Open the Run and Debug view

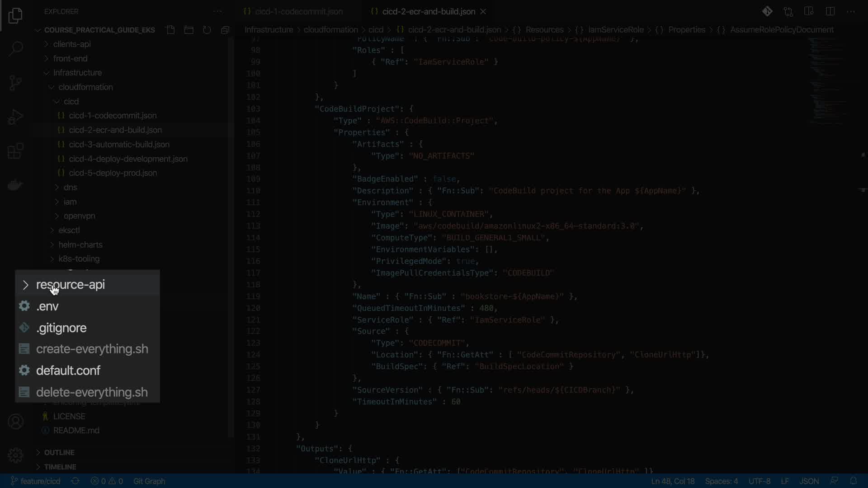click(15, 117)
